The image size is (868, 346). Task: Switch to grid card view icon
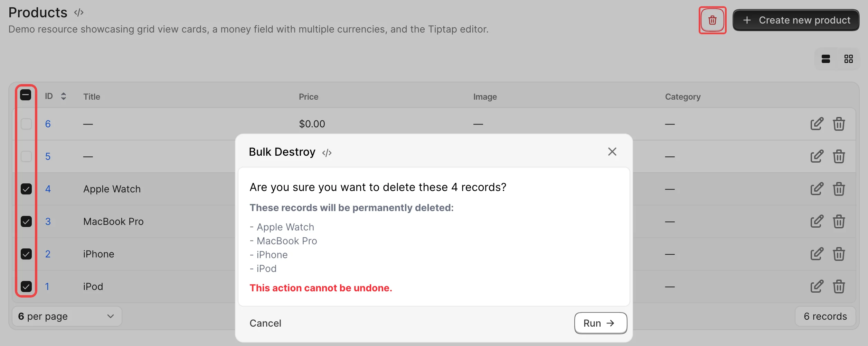pos(848,59)
